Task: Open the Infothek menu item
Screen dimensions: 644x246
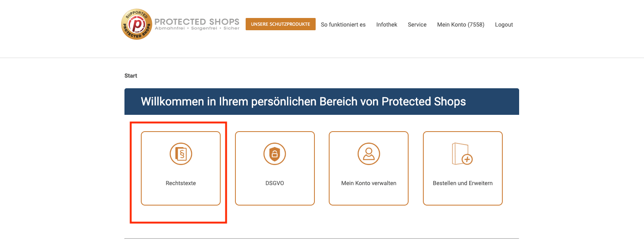Action: click(386, 25)
